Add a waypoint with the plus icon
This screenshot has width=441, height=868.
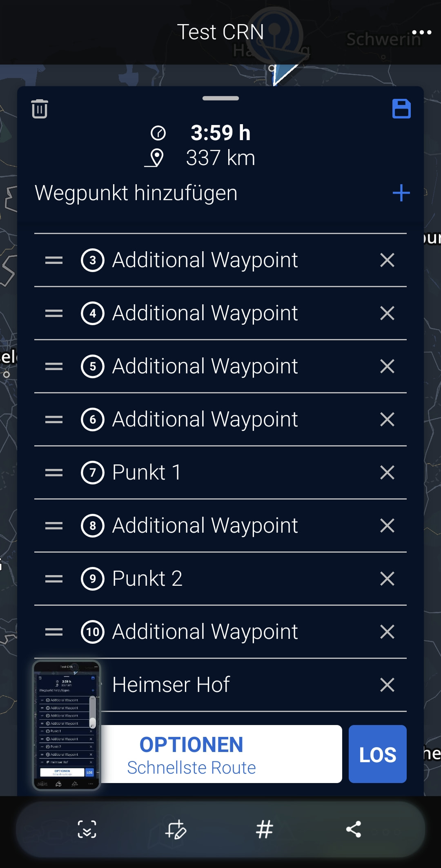tap(401, 193)
